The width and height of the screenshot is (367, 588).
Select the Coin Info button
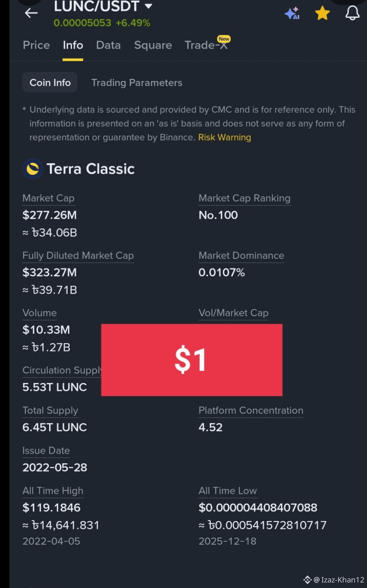click(x=50, y=82)
